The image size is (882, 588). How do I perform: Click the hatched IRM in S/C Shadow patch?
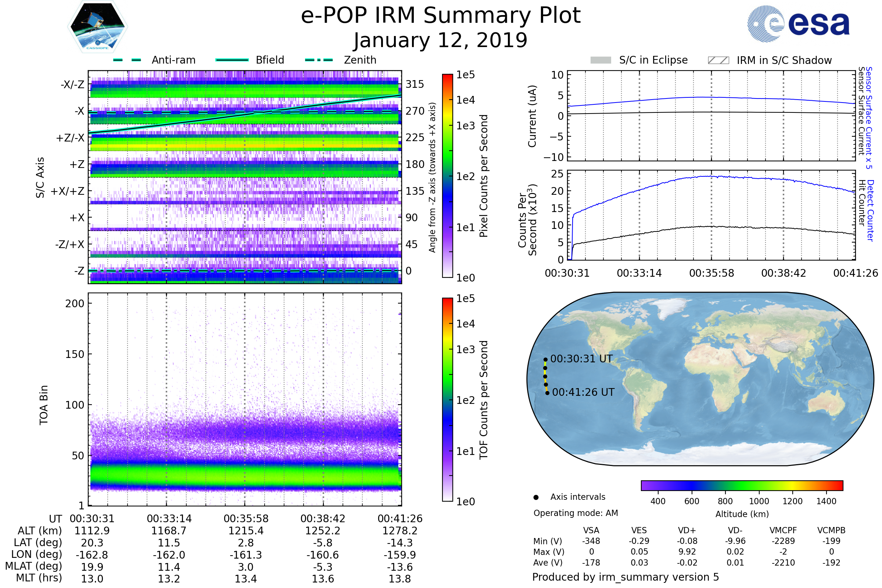click(x=718, y=60)
